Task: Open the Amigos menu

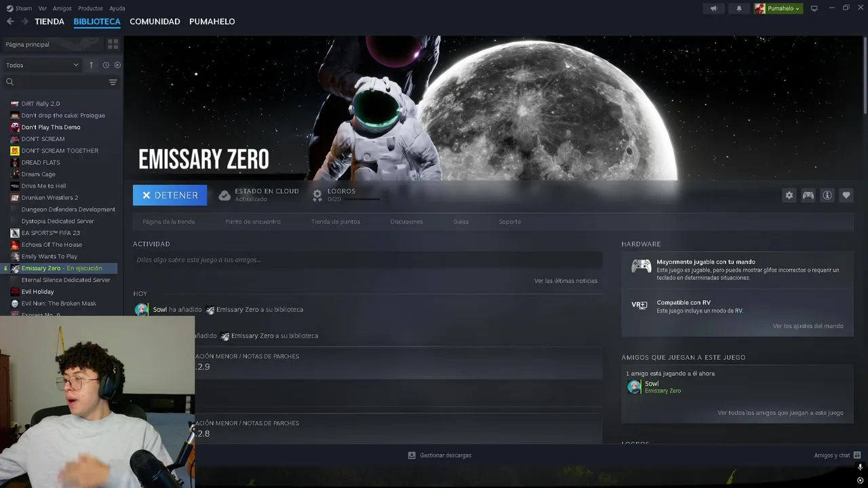Action: coord(62,8)
